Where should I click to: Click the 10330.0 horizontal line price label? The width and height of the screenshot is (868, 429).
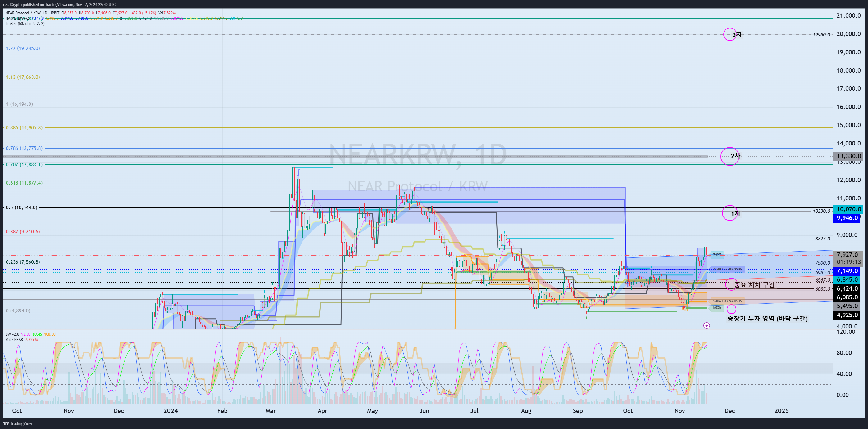[821, 211]
